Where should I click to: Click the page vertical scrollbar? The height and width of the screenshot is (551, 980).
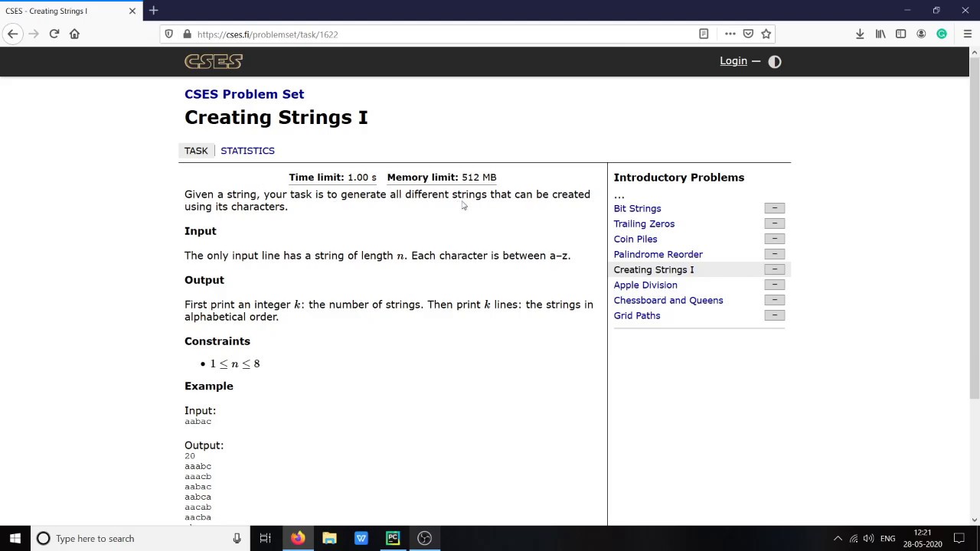(974, 227)
